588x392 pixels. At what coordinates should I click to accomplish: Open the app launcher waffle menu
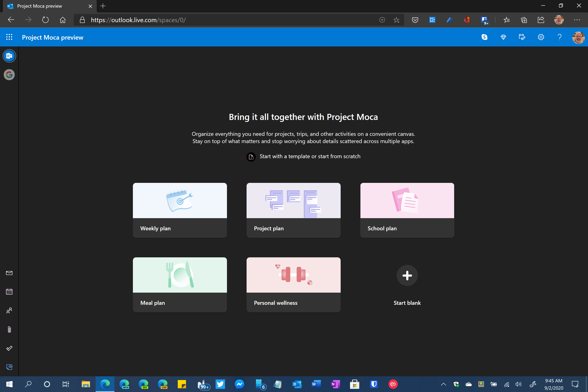tap(9, 37)
